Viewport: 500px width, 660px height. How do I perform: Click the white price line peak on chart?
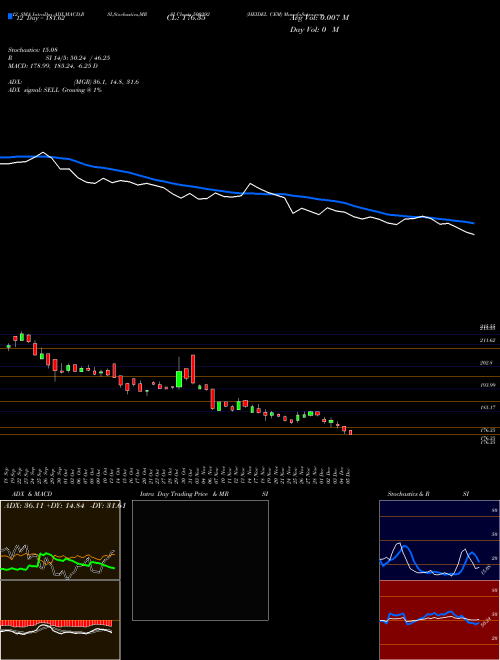pos(43,153)
